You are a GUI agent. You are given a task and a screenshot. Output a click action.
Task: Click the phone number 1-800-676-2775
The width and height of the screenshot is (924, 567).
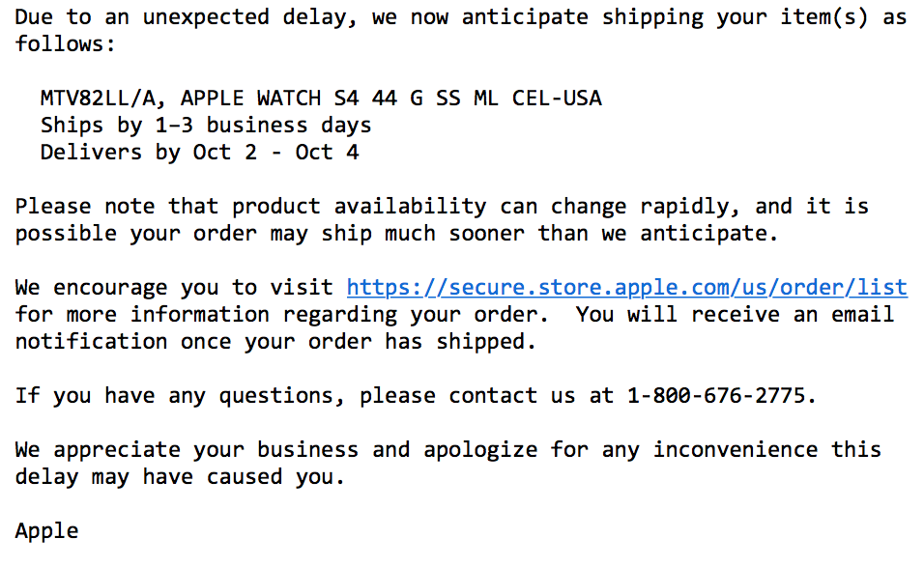coord(720,396)
